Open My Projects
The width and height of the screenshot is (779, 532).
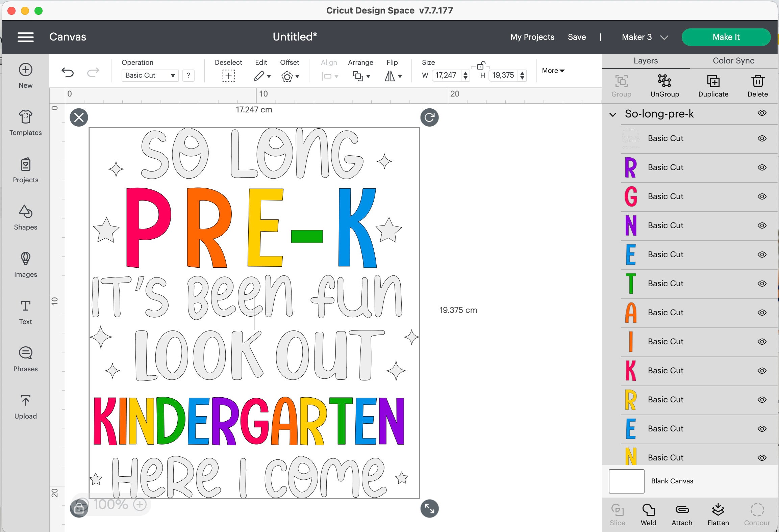click(532, 37)
